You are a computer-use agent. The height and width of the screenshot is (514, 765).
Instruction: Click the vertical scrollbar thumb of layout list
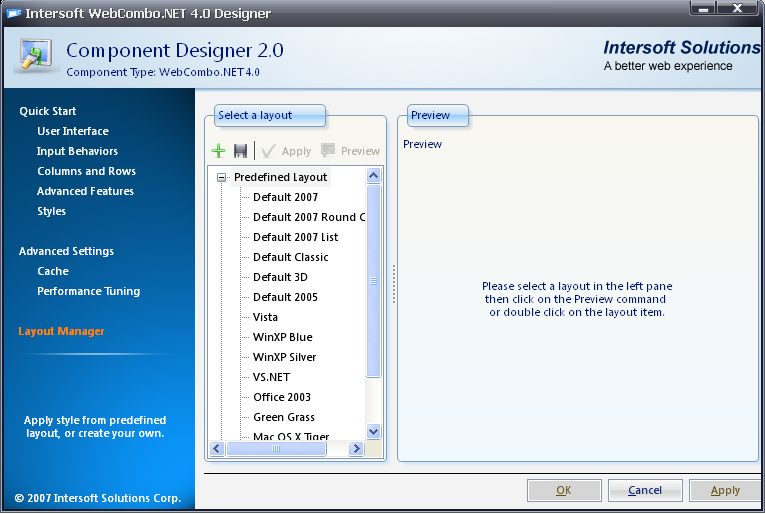(373, 281)
